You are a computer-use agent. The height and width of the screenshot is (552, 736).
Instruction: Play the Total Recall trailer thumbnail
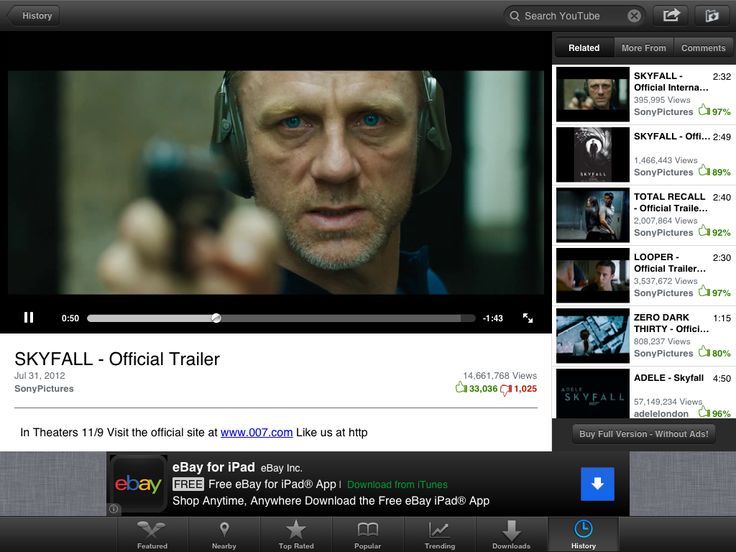point(592,215)
